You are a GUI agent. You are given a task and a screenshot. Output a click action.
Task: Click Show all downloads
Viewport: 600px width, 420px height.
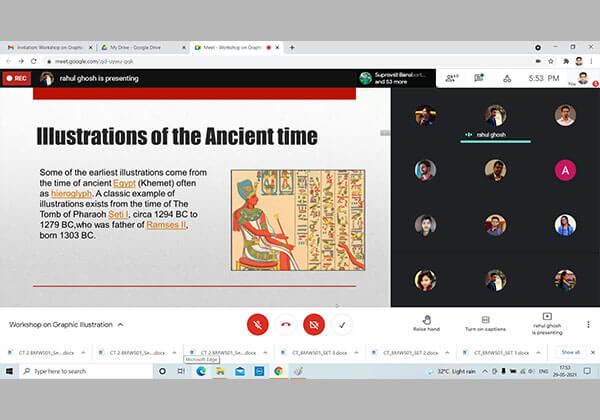pos(569,352)
